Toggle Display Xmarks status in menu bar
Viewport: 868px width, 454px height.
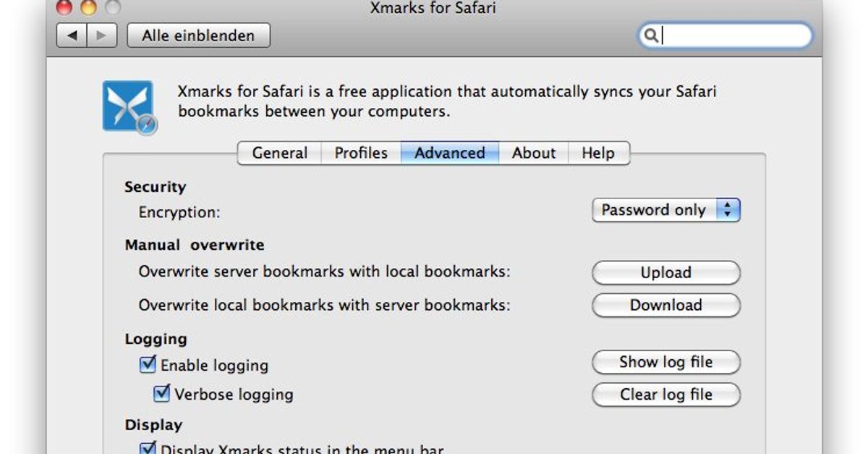pyautogui.click(x=148, y=449)
